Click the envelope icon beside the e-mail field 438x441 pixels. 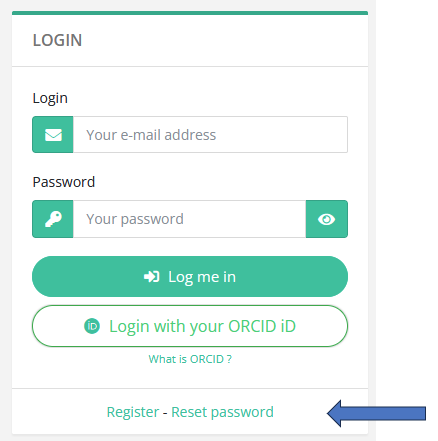tap(53, 135)
